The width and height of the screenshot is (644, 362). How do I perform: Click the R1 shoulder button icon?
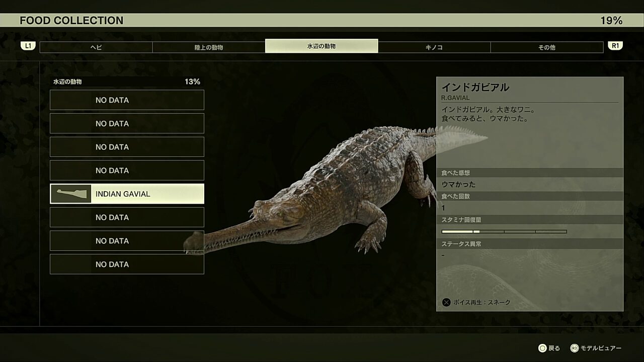pyautogui.click(x=615, y=46)
